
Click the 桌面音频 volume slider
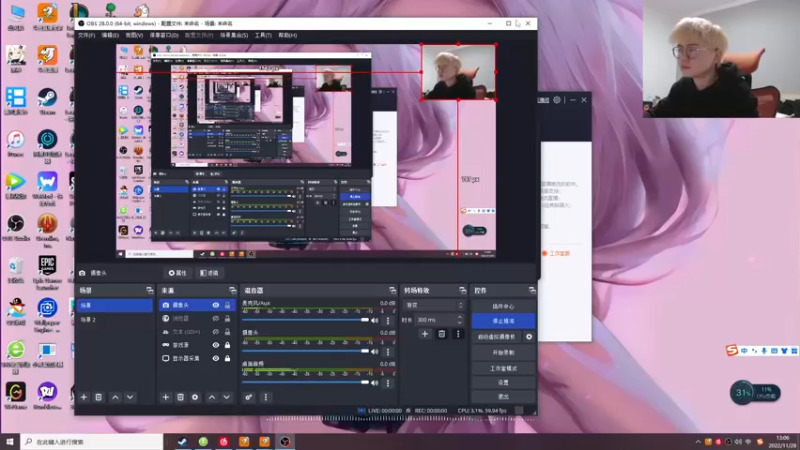(305, 382)
